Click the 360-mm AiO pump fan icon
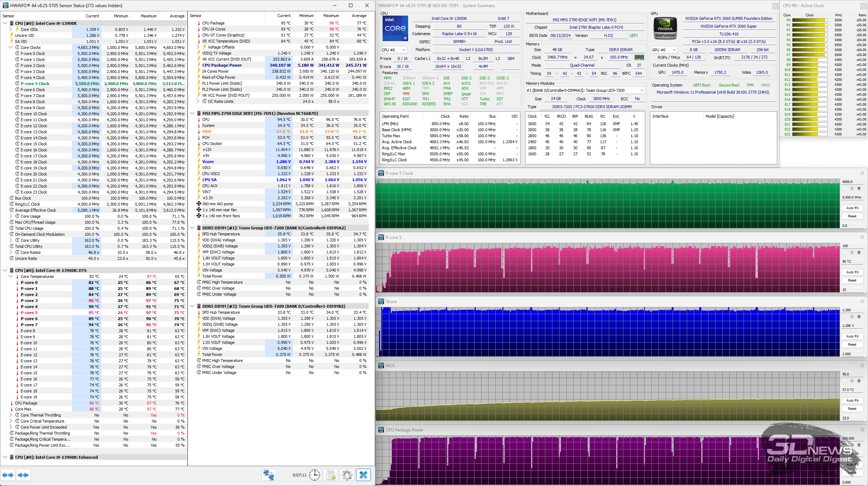This screenshot has height=486, width=868. coord(199,204)
